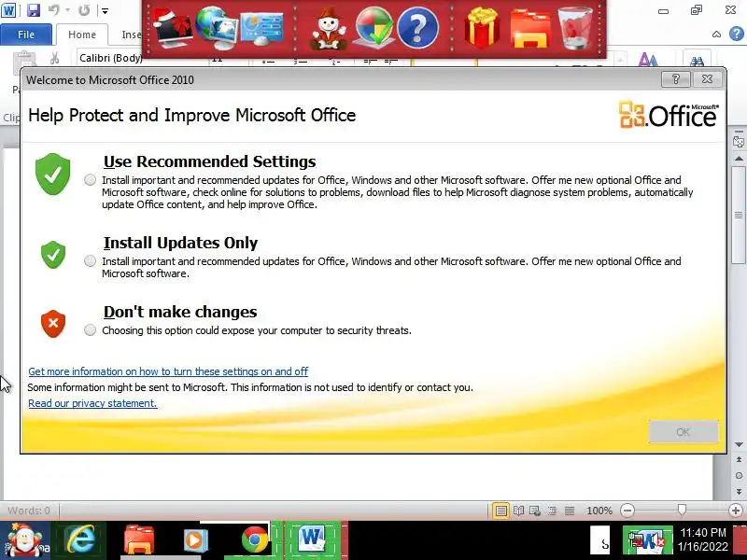Open the Read our privacy statement link
This screenshot has width=747, height=560.
point(92,403)
